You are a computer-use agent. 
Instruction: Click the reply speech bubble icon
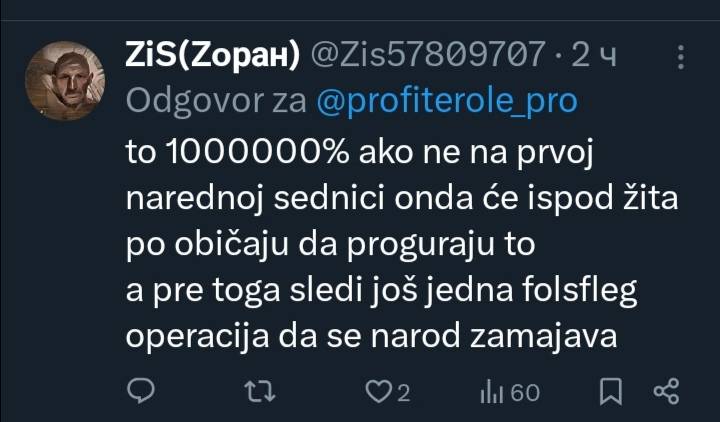(141, 391)
